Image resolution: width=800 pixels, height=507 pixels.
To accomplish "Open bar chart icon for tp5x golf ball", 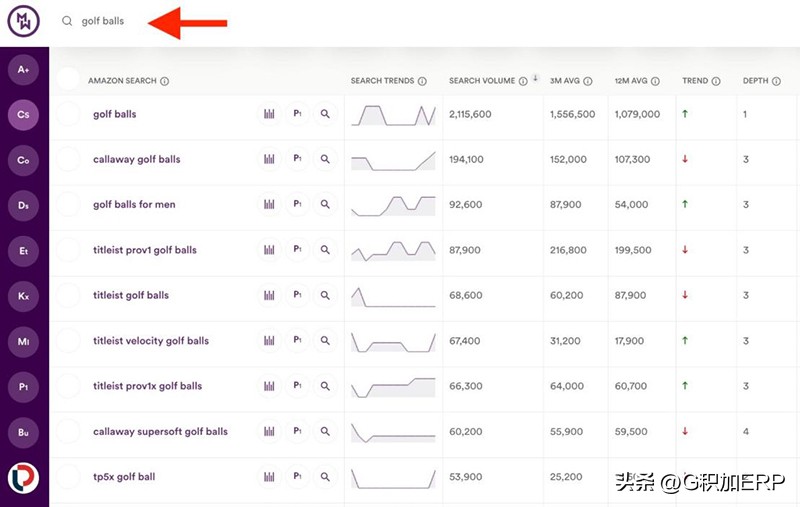I will click(269, 476).
